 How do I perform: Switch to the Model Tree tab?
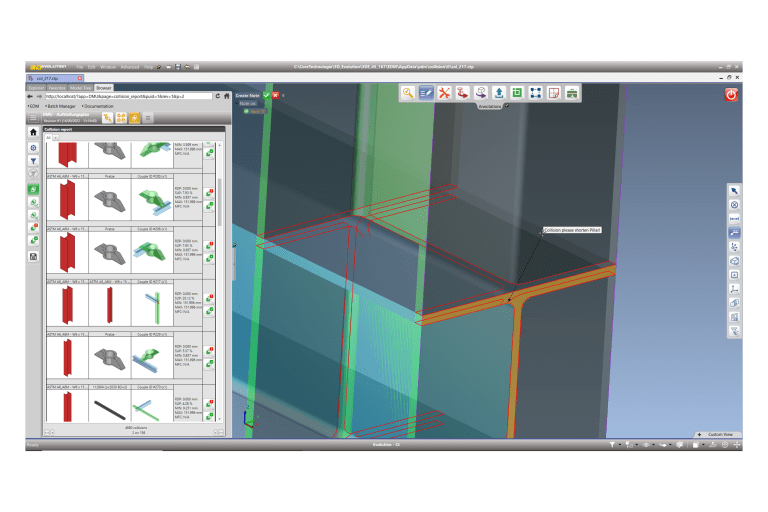(81, 88)
